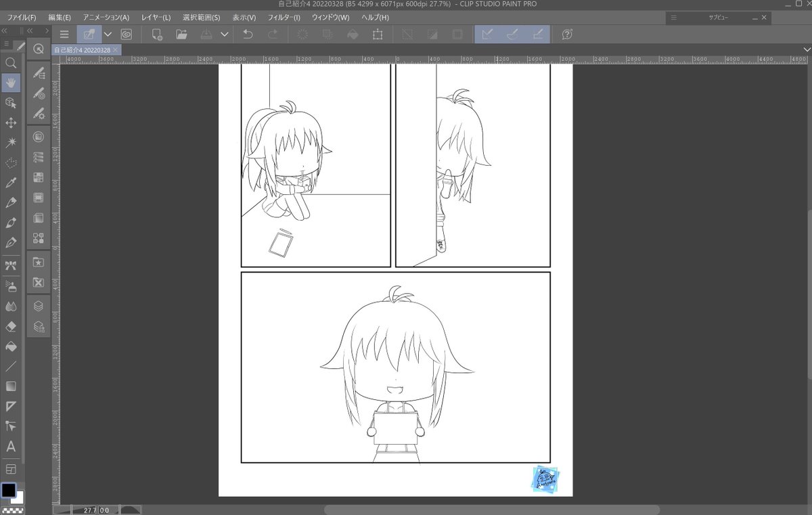Select the Ruler triangle tool

[x=11, y=406]
